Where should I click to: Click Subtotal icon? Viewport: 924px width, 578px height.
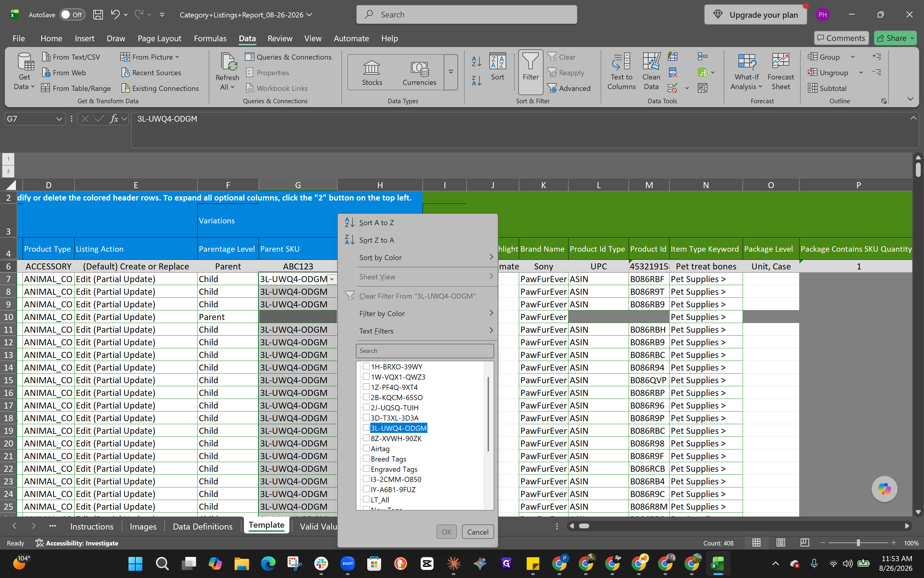coord(812,88)
